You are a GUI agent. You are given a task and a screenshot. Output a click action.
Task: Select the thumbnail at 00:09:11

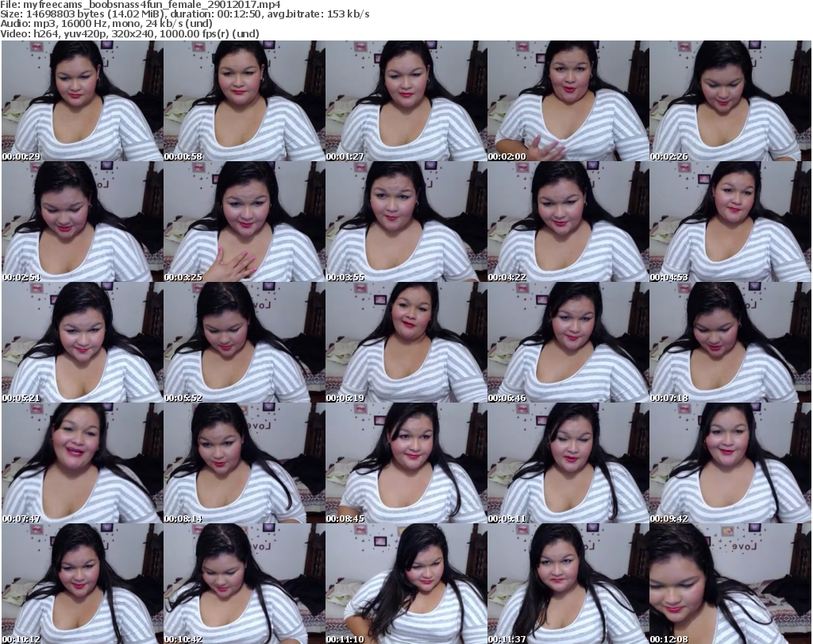tap(568, 463)
